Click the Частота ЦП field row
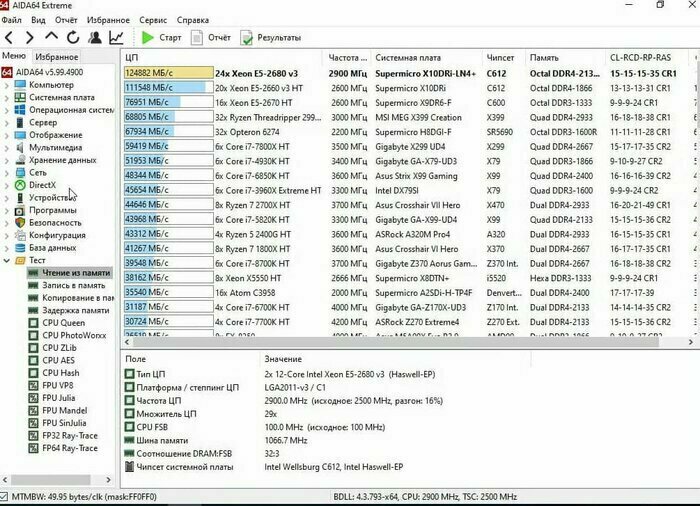The image size is (700, 506). click(x=286, y=401)
